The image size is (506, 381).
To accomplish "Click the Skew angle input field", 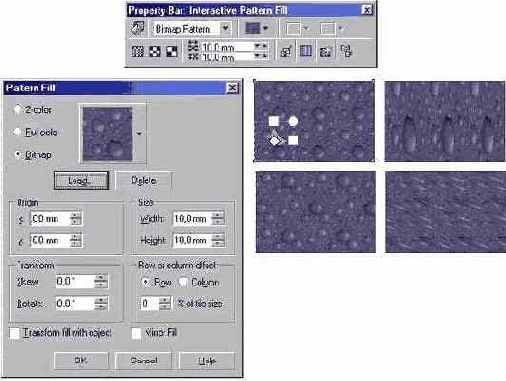I will click(x=75, y=281).
